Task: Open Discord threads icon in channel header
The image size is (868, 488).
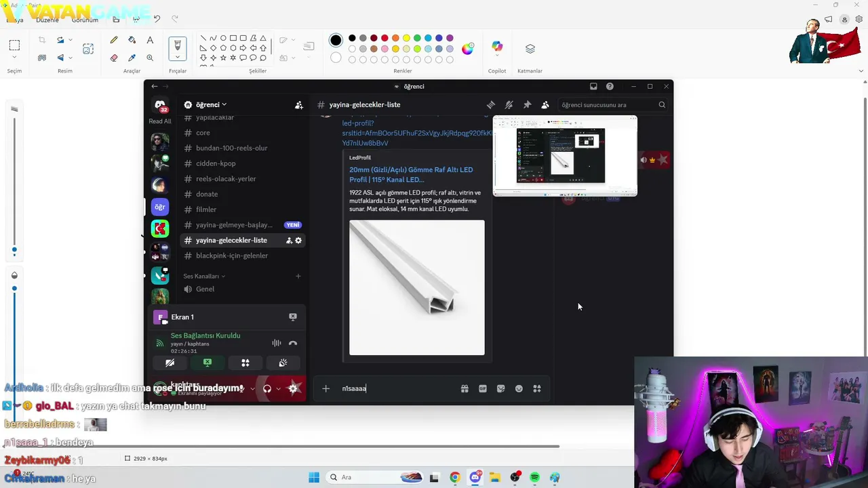Action: pos(491,105)
